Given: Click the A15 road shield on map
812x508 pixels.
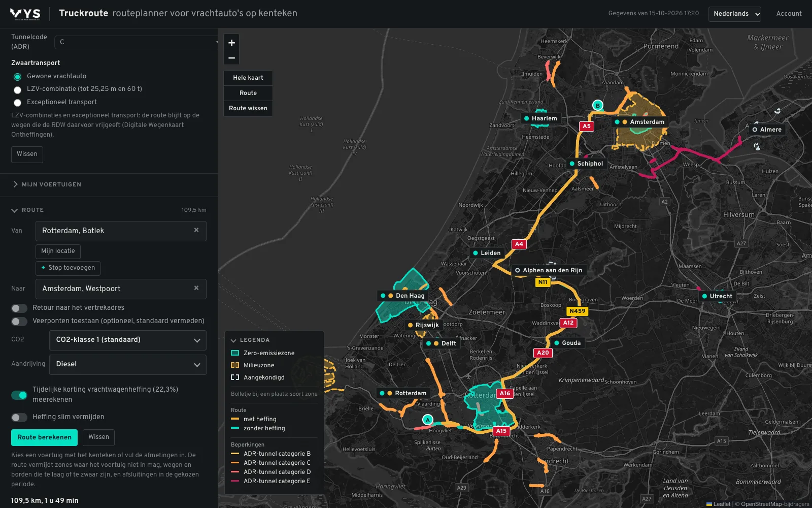Looking at the screenshot, I should click(501, 431).
